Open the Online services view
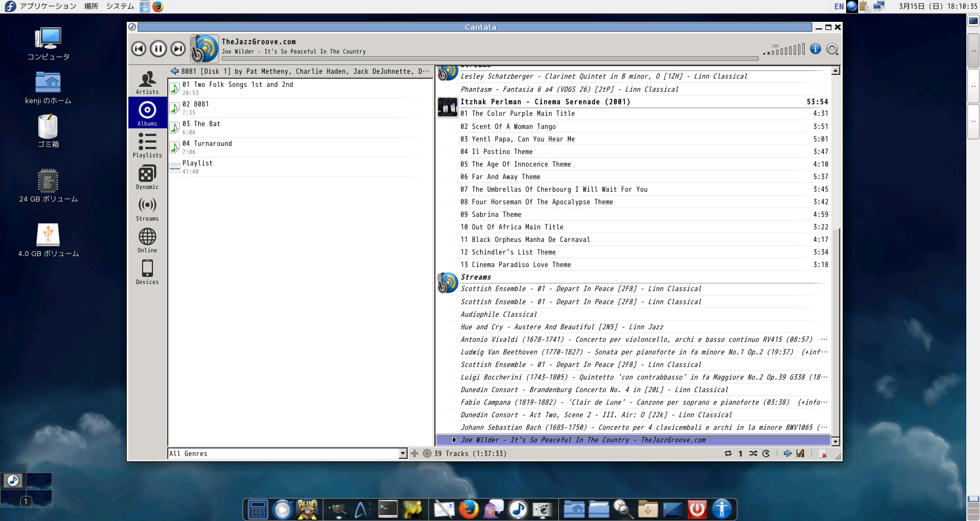Image resolution: width=980 pixels, height=521 pixels. [x=146, y=240]
